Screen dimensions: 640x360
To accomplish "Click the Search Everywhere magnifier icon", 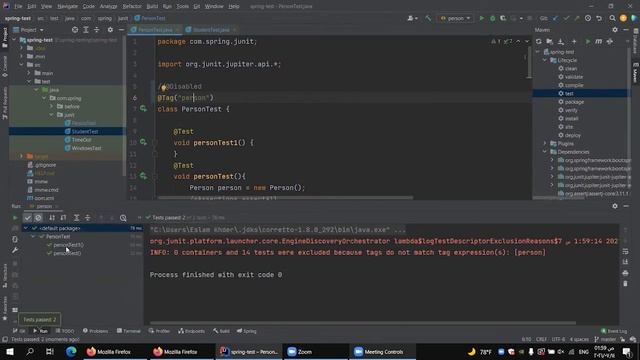I will coord(612,18).
